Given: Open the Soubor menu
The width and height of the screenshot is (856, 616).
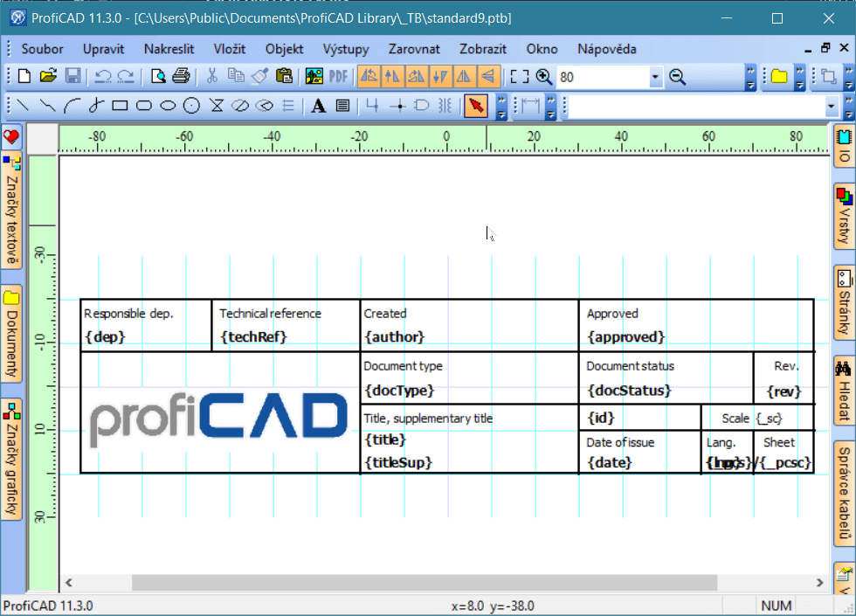Looking at the screenshot, I should [42, 49].
